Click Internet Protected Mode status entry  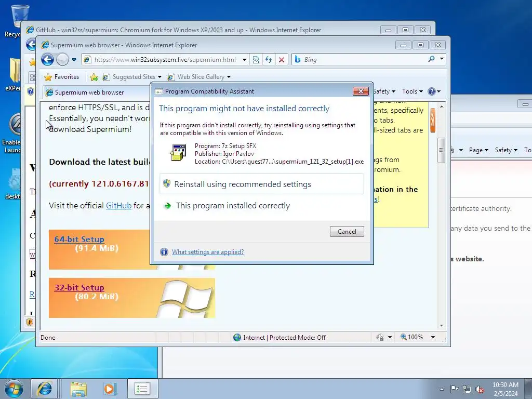coord(280,337)
